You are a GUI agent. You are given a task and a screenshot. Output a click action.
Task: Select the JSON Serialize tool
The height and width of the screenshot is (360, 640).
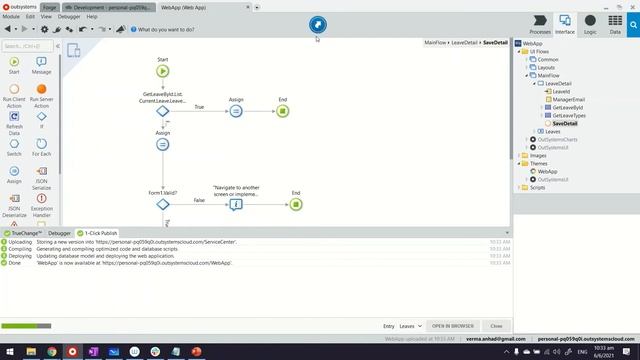point(41,178)
